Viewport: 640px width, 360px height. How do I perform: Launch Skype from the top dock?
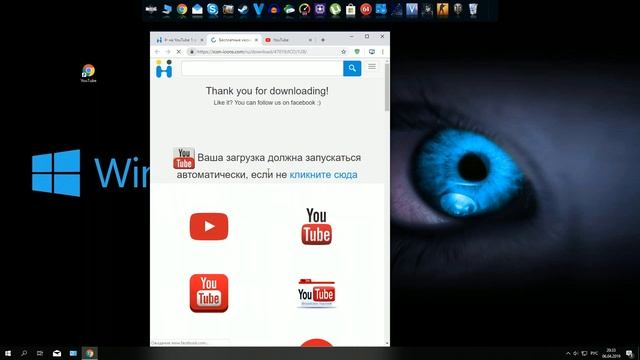(212, 9)
